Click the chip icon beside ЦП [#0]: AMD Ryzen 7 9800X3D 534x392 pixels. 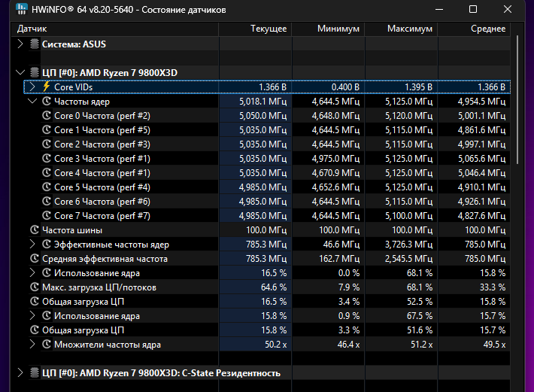coord(35,72)
